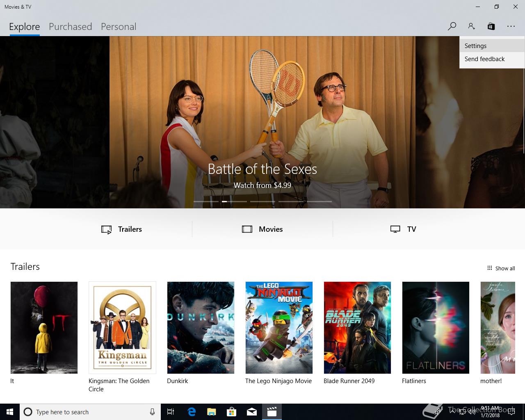Select the fifth carousel indicator
525x420 pixels.
(319, 201)
